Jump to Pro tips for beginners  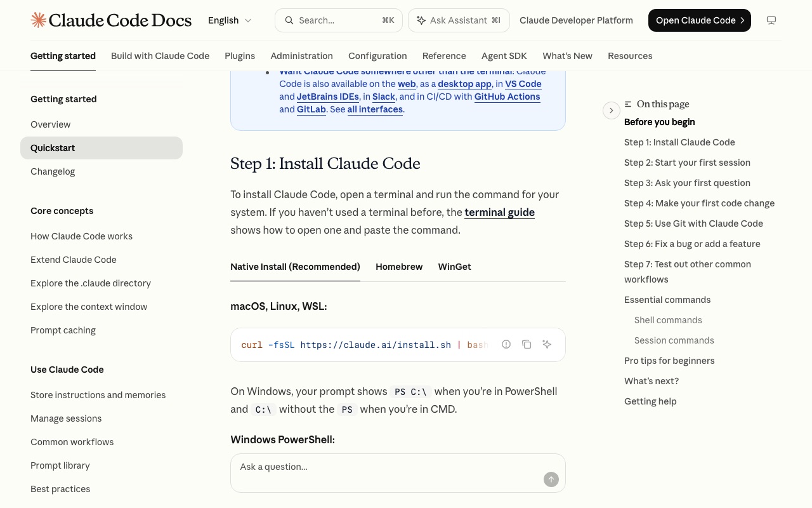point(669,361)
